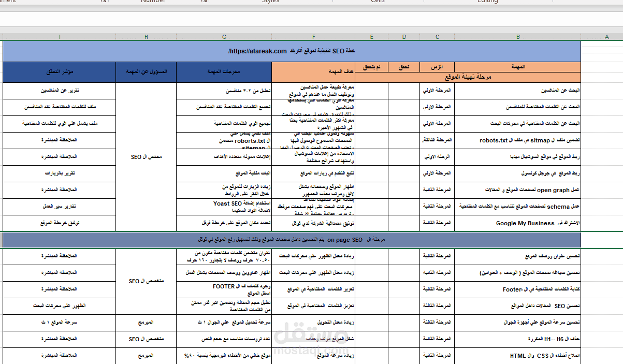Select the grey "on page SEO" section row

tap(292, 240)
